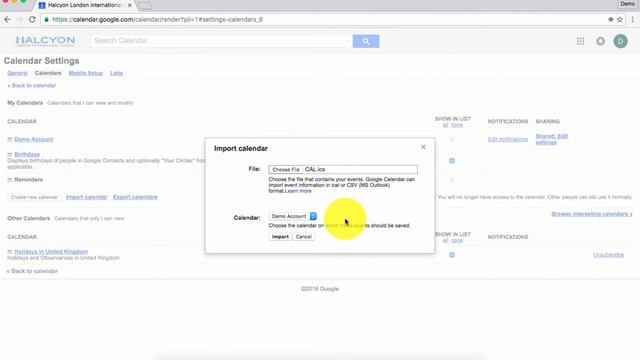640x360 pixels.
Task: Open the Demo Account calendar link
Action: (x=34, y=140)
